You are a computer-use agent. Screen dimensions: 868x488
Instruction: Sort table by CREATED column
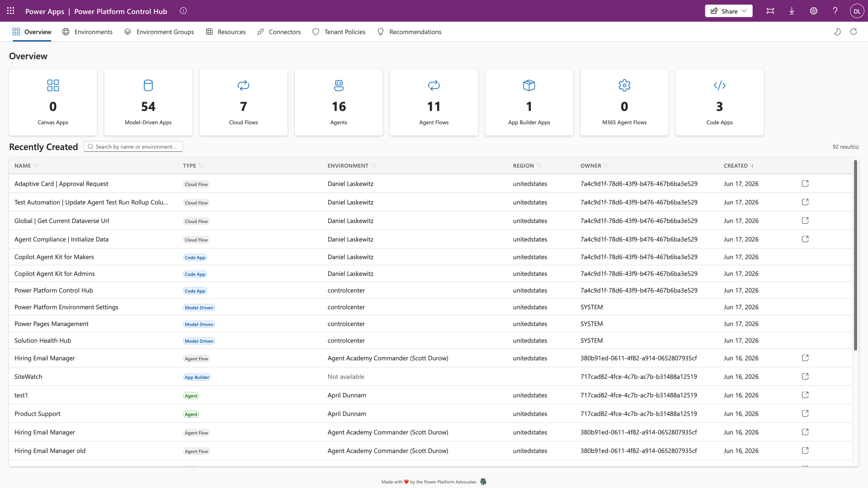click(739, 166)
